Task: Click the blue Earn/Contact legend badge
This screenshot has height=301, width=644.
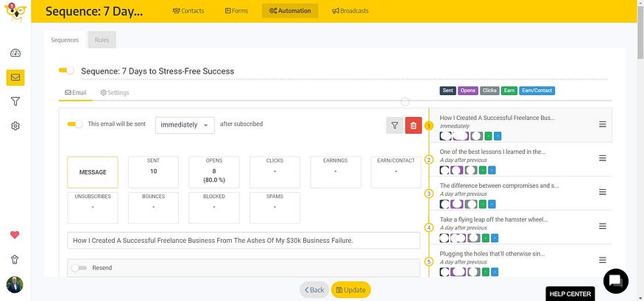Action: pos(537,91)
